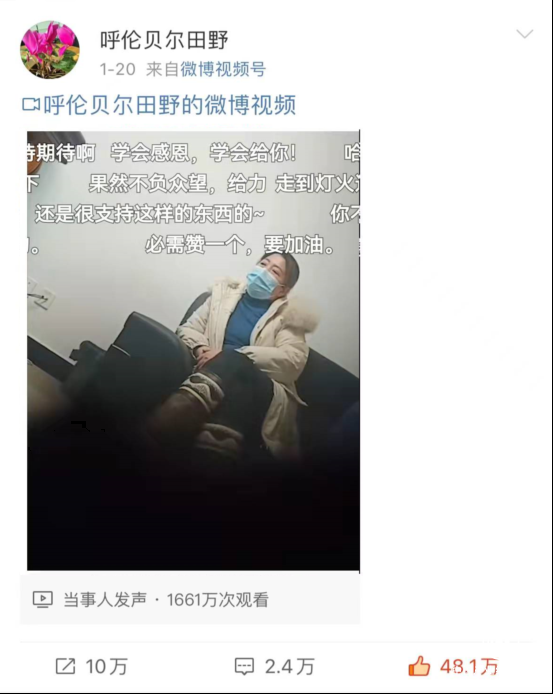The image size is (553, 694).
Task: Click the 必需赞一个，要加油 bullet comment
Action: [240, 245]
